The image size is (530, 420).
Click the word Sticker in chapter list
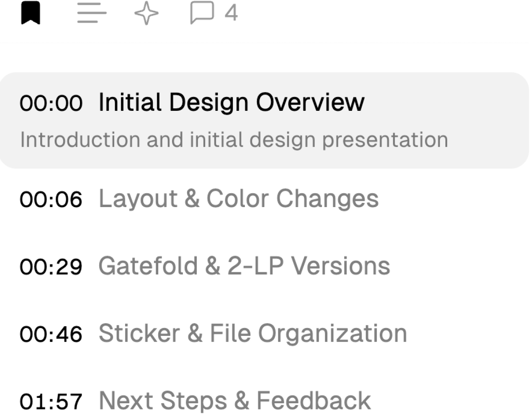[139, 334]
